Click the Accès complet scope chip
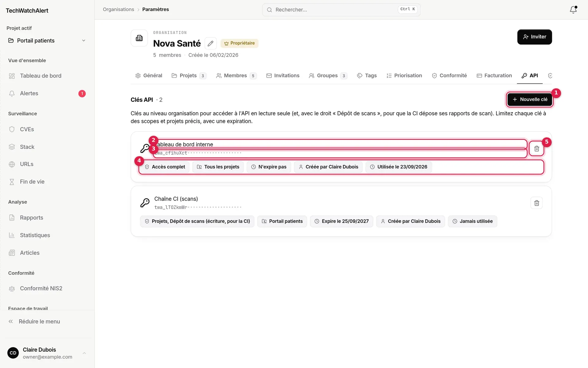This screenshot has height=368, width=588. [165, 167]
